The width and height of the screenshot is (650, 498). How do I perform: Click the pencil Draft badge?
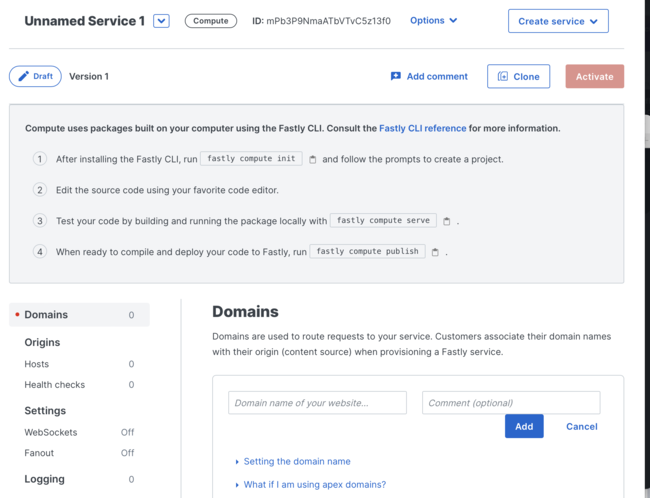tap(35, 76)
